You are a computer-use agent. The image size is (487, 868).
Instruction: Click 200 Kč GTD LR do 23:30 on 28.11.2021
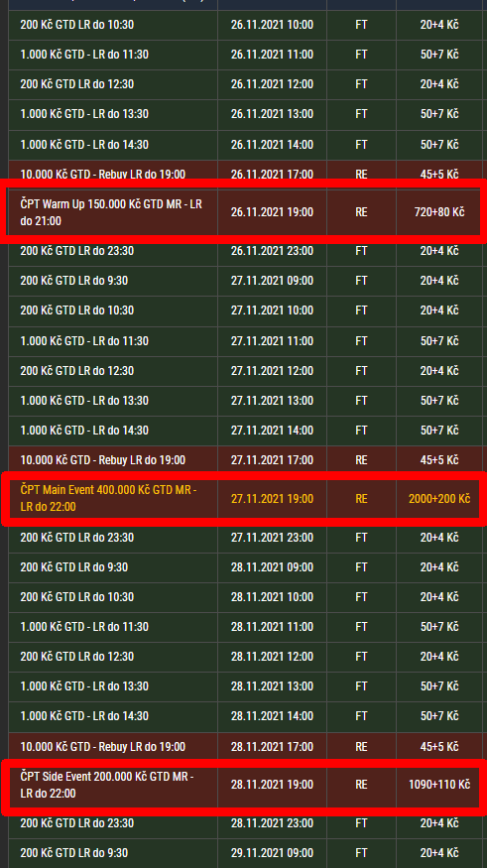[x=245, y=823]
